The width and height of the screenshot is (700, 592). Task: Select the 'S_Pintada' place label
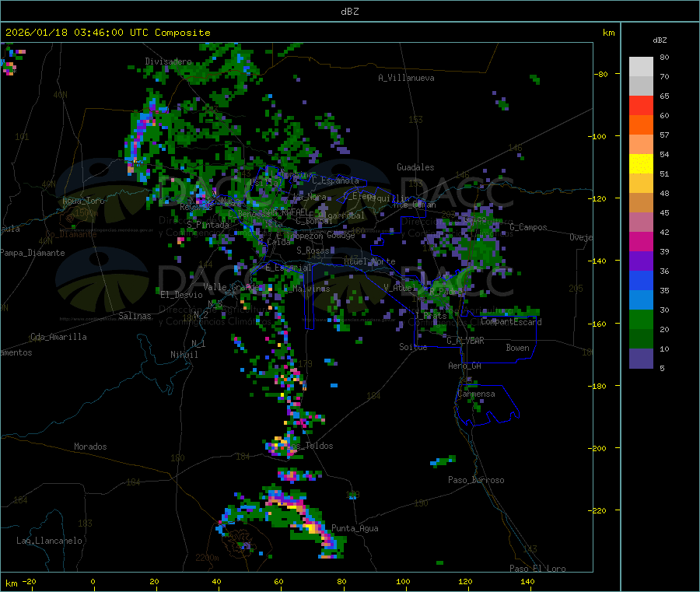[x=208, y=225]
